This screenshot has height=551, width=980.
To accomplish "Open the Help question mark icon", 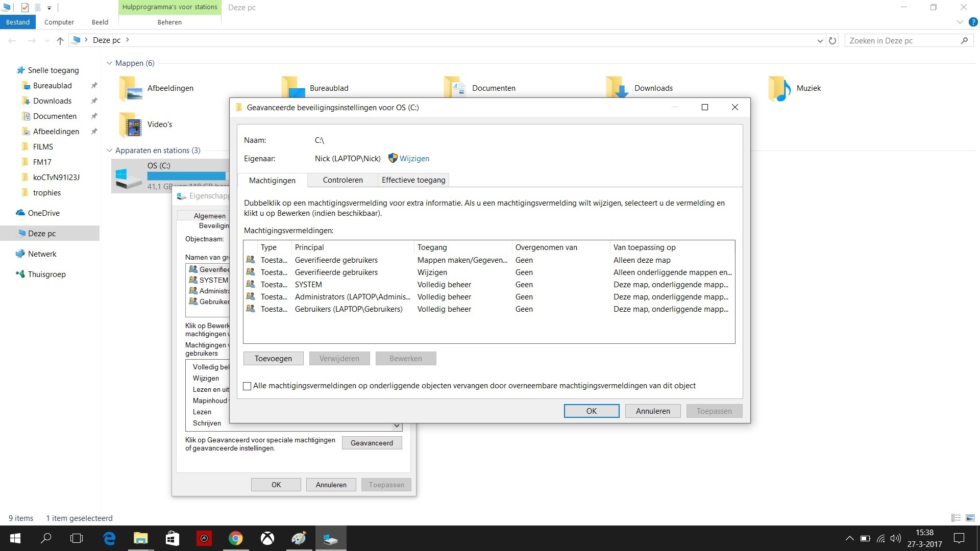I will [973, 22].
